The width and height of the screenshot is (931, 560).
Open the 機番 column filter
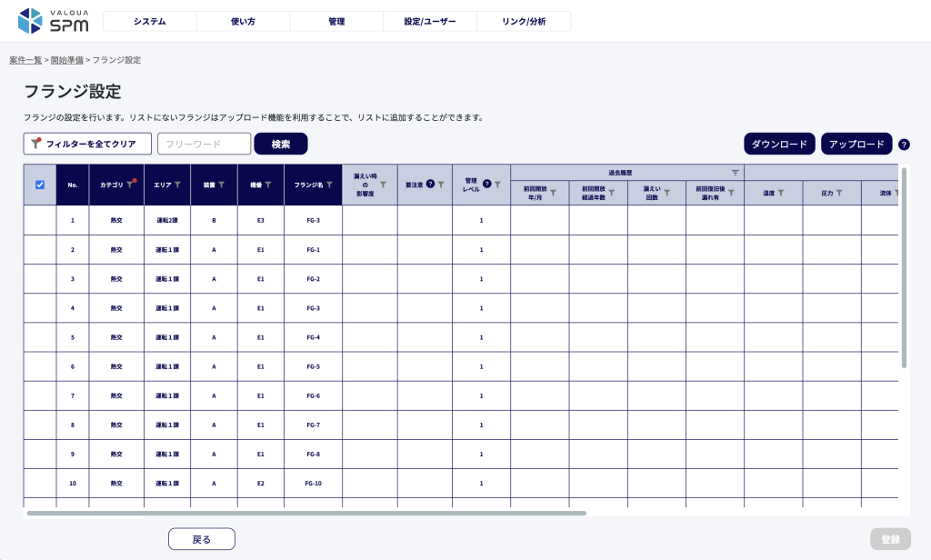pyautogui.click(x=268, y=185)
